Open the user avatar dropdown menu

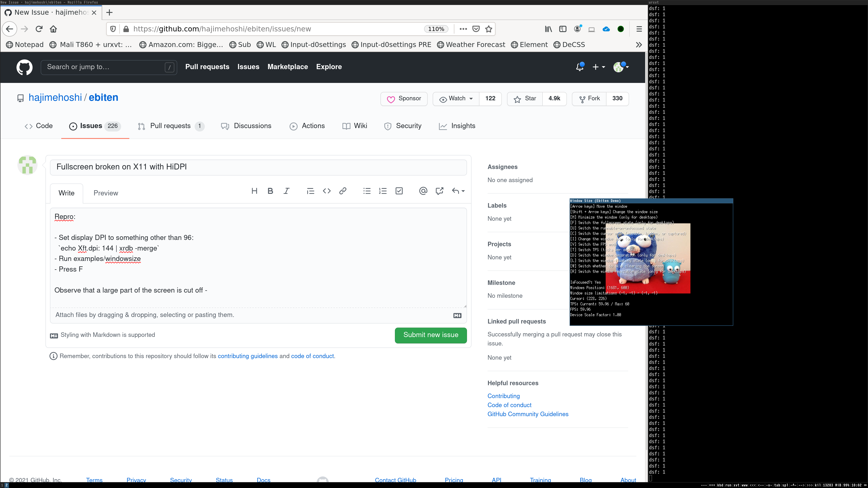tap(621, 67)
